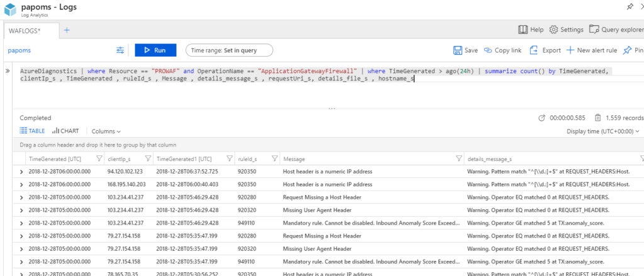This screenshot has width=644, height=276.
Task: Click the Log Analytics cube icon
Action: pos(10,10)
